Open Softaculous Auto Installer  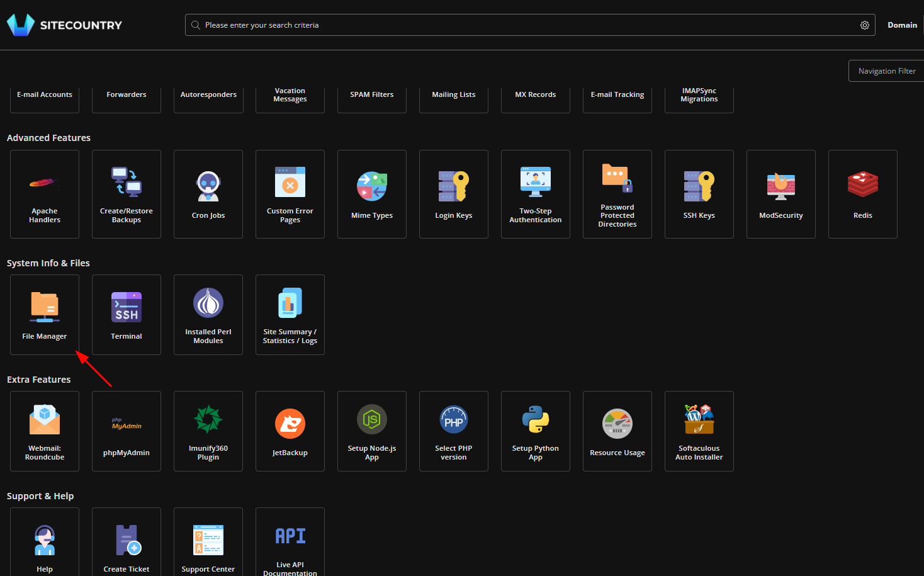tap(699, 431)
